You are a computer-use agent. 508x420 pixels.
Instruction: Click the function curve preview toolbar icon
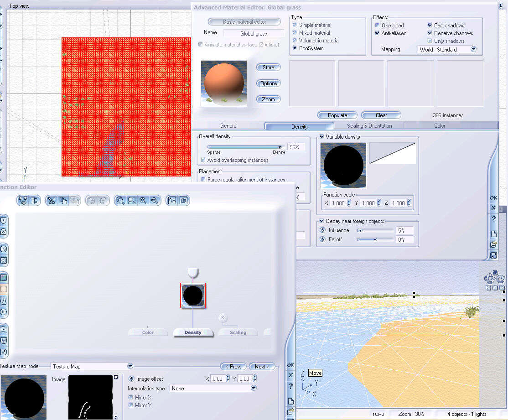172,200
